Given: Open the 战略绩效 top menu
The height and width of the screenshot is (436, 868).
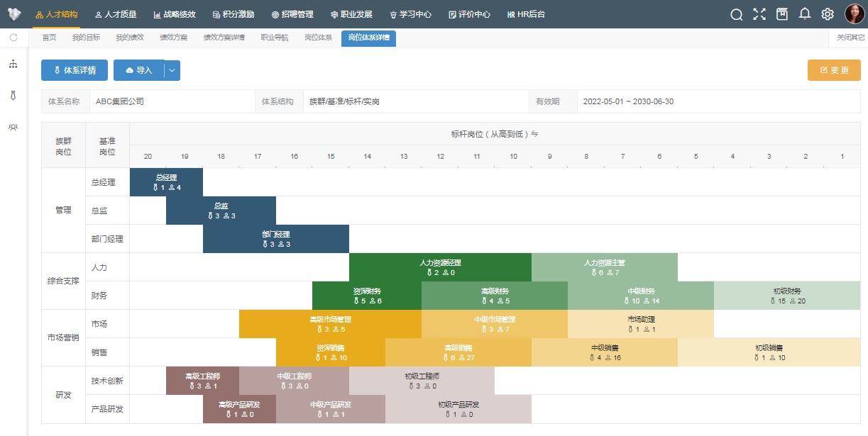Looking at the screenshot, I should pos(172,14).
